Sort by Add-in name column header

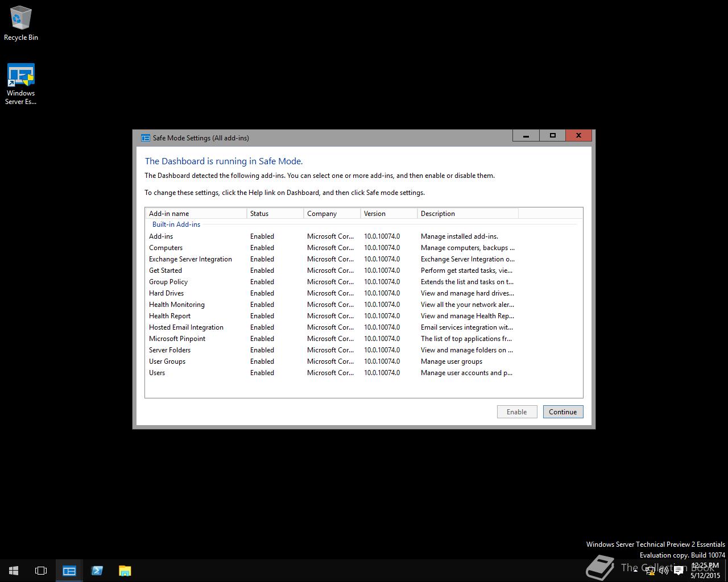(x=196, y=214)
